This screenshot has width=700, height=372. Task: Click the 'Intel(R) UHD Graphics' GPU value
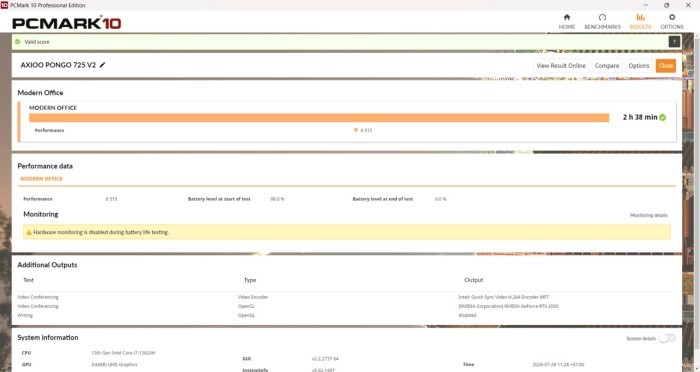click(x=114, y=364)
